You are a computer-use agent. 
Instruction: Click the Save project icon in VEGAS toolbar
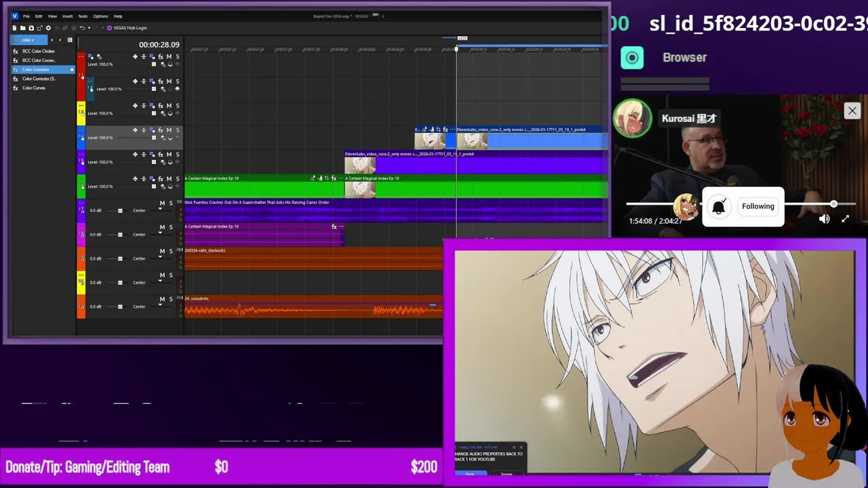click(x=31, y=28)
